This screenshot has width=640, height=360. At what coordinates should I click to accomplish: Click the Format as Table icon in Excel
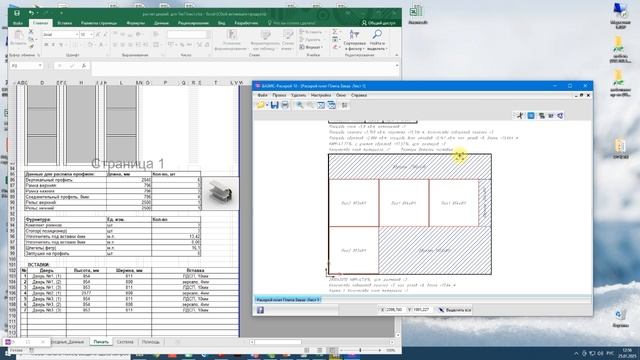[266, 36]
